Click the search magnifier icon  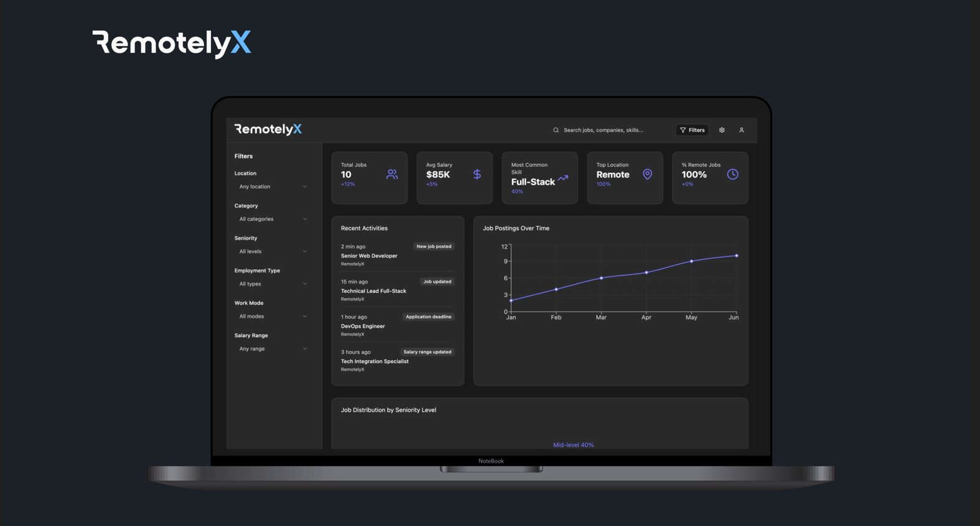click(556, 130)
